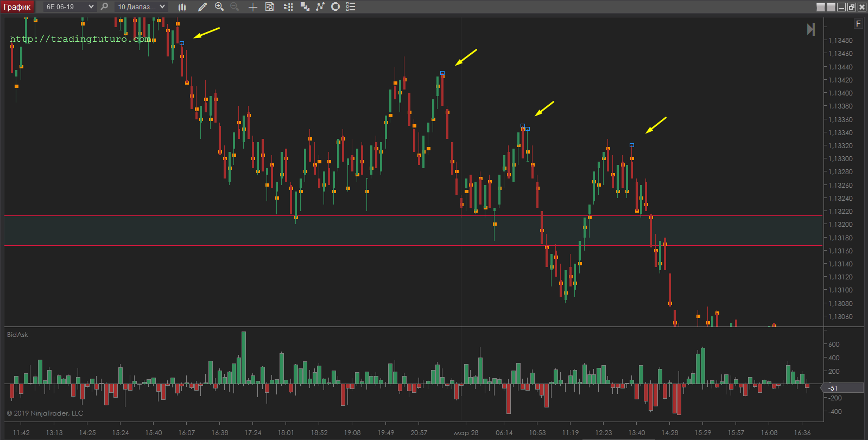Select the График tab
The height and width of the screenshot is (440, 868).
coord(17,7)
